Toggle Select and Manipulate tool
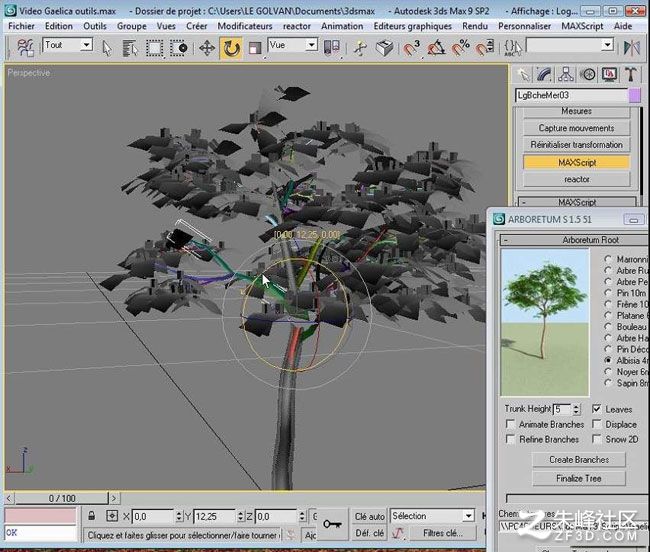 point(360,48)
